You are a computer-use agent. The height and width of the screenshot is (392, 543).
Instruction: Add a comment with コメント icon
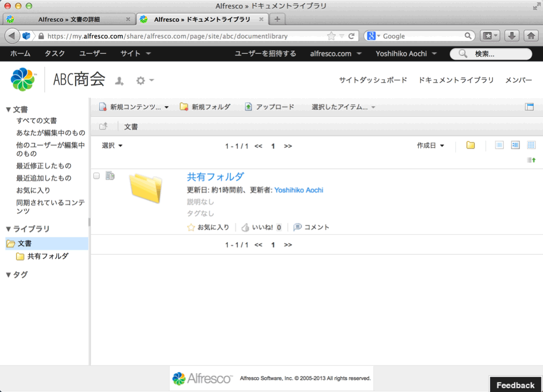click(297, 227)
